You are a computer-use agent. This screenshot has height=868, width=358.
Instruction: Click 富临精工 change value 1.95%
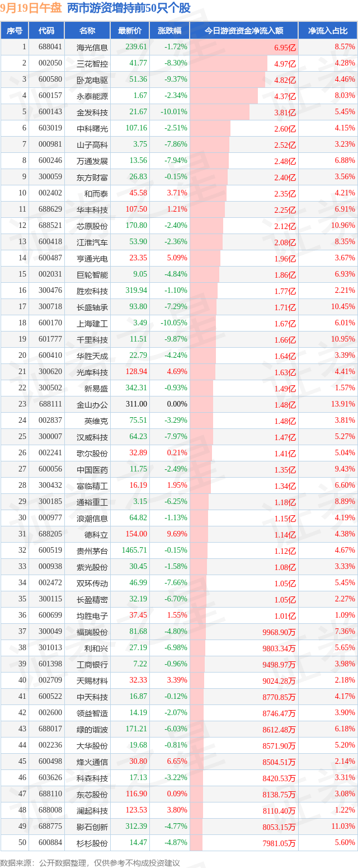pos(177,486)
